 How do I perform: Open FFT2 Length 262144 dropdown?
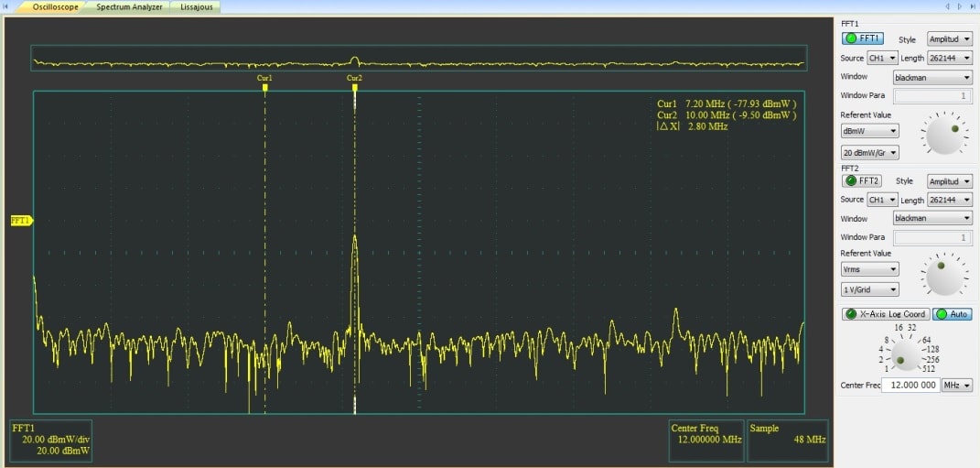click(950, 201)
